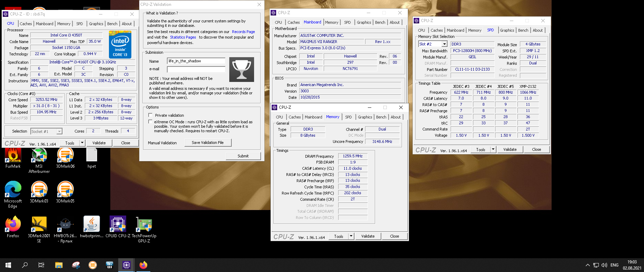Open taskbar Search magnifier
The height and width of the screenshot is (272, 644).
(x=25, y=265)
